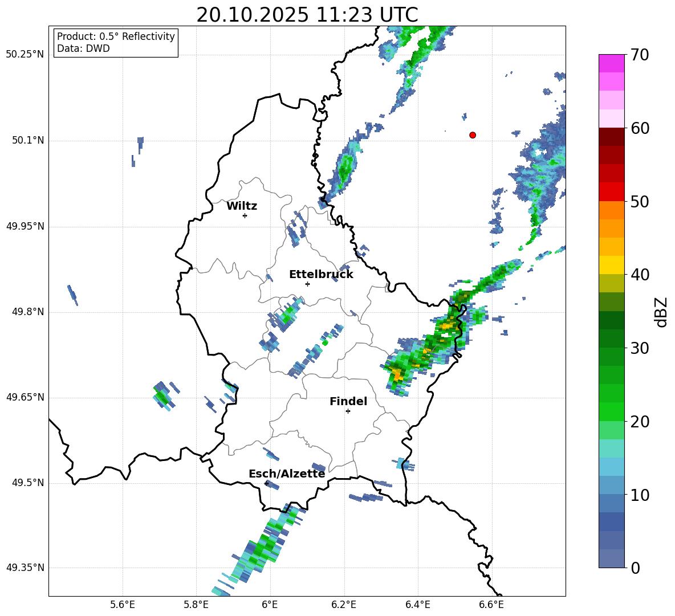Click the title 20.10.2025 11:23 UTC

[307, 15]
